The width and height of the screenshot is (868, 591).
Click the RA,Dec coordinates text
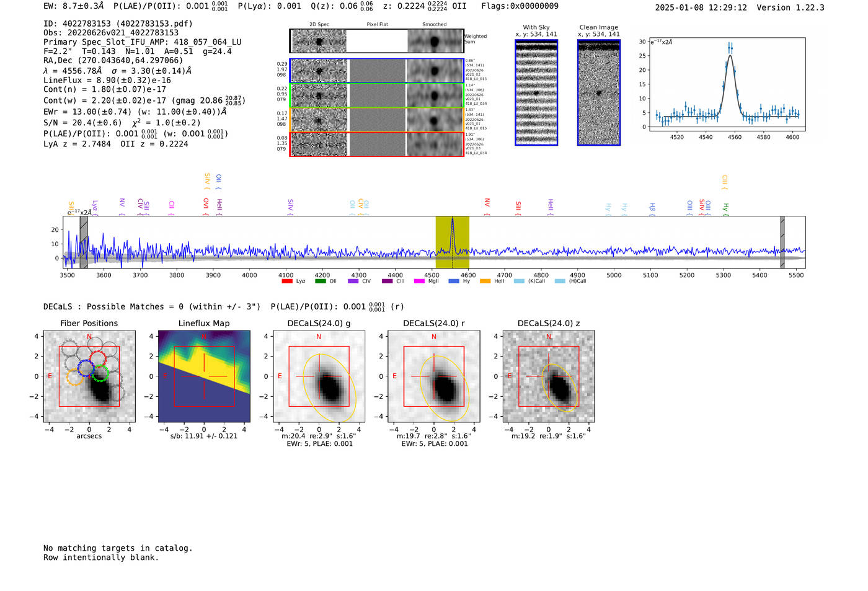pos(113,61)
